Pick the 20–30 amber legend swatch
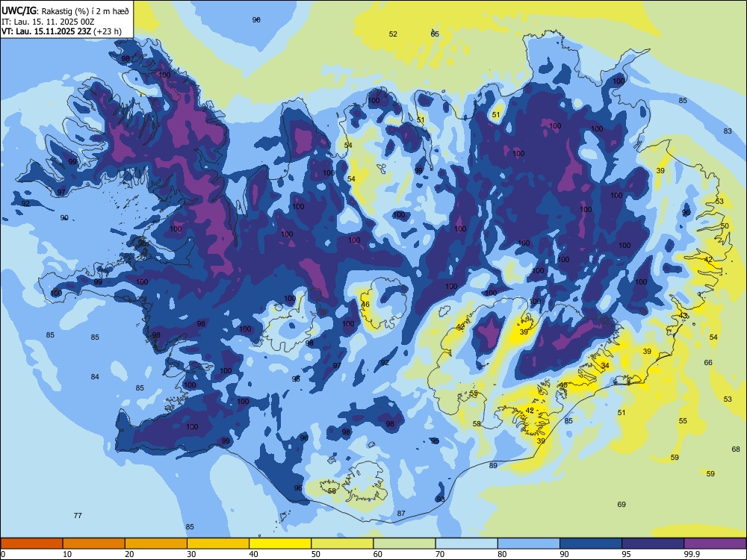 (x=156, y=544)
